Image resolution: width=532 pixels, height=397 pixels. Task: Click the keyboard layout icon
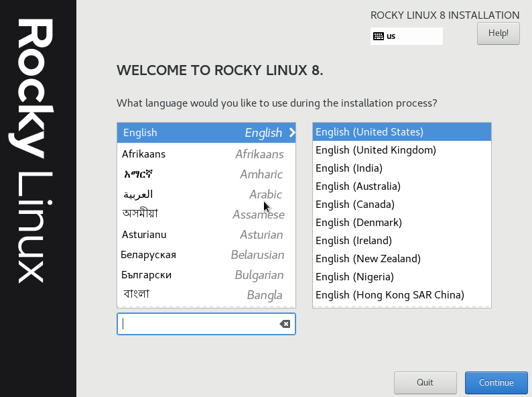coord(378,36)
